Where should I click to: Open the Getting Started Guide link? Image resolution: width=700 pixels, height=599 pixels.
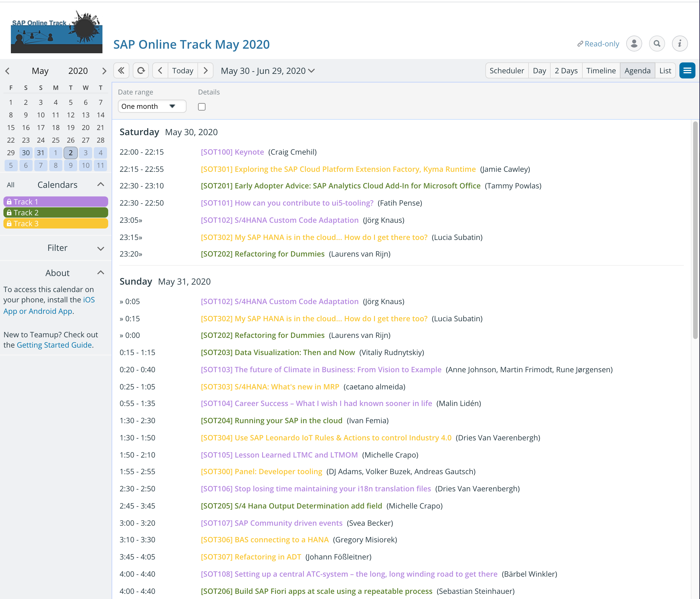[54, 345]
